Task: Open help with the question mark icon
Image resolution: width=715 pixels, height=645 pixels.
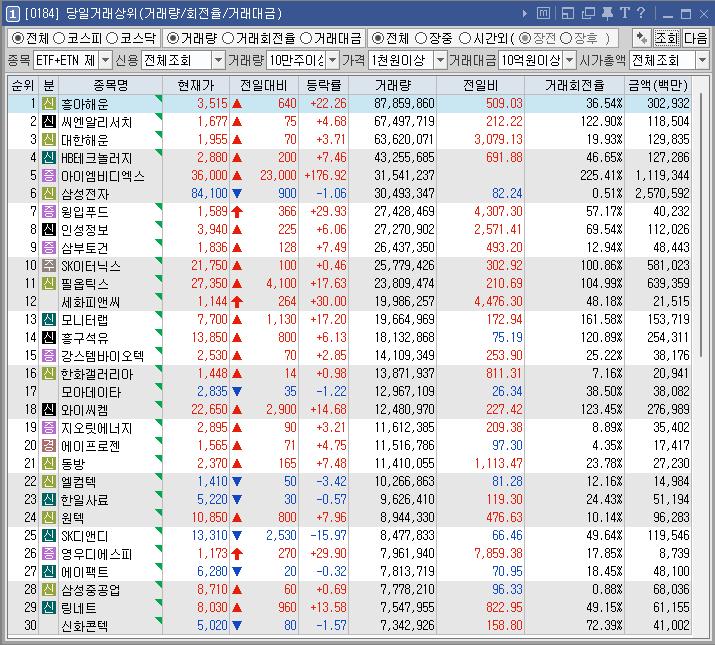Action: pyautogui.click(x=641, y=13)
